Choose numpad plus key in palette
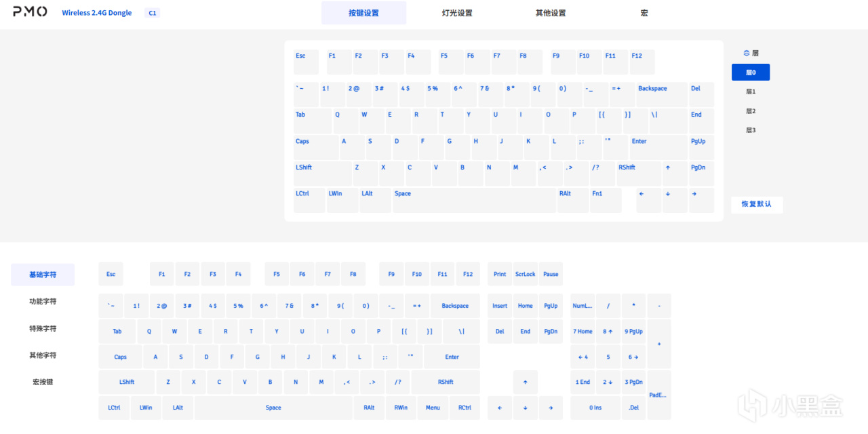The image size is (868, 434). 659,344
